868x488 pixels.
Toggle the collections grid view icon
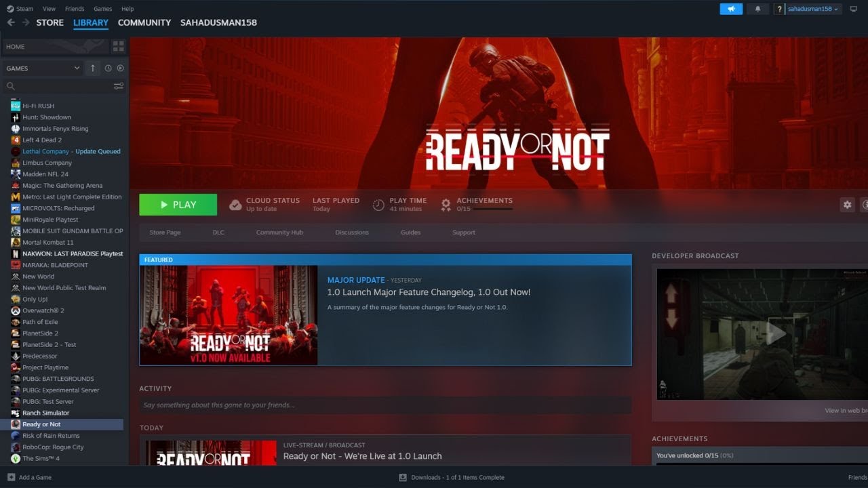click(119, 47)
